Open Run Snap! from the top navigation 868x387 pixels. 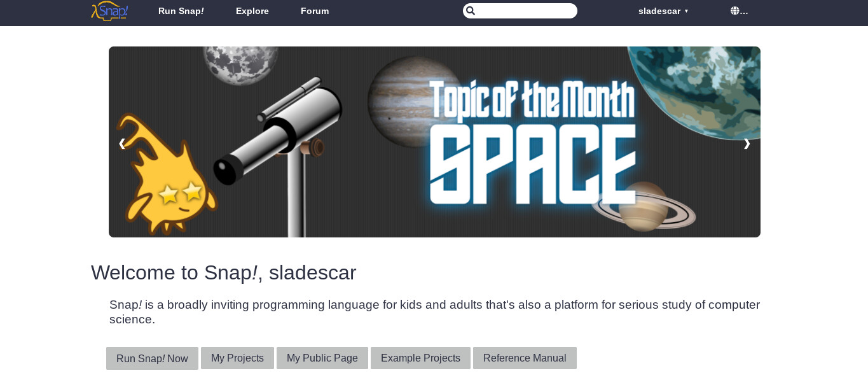[181, 11]
